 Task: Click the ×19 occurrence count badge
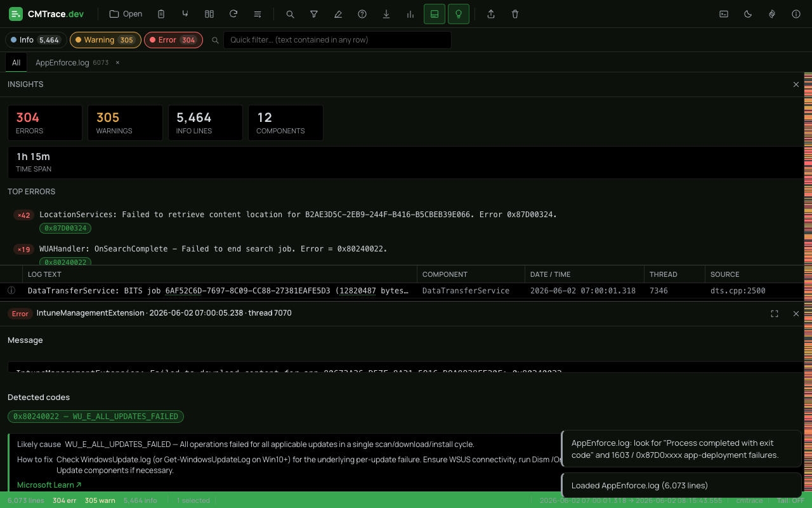[23, 250]
